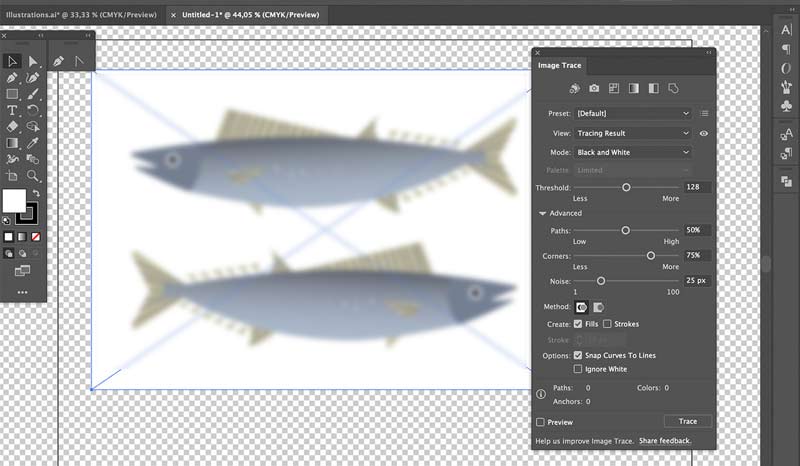Select the Direct Selection tool
800x466 pixels.
pyautogui.click(x=33, y=62)
